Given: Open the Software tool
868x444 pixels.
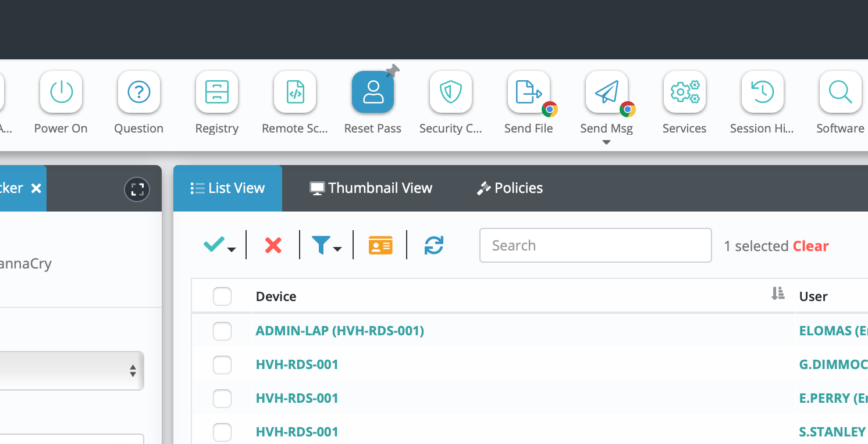Looking at the screenshot, I should click(841, 92).
